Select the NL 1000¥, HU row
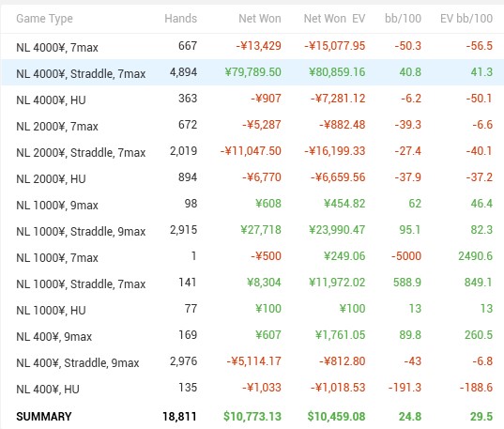 point(252,310)
